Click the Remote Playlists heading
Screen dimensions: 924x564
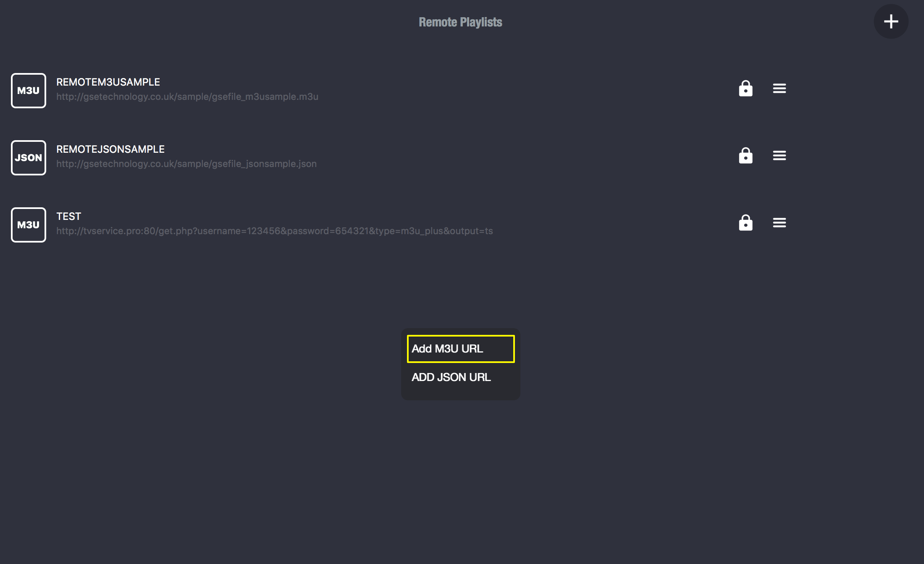click(460, 22)
